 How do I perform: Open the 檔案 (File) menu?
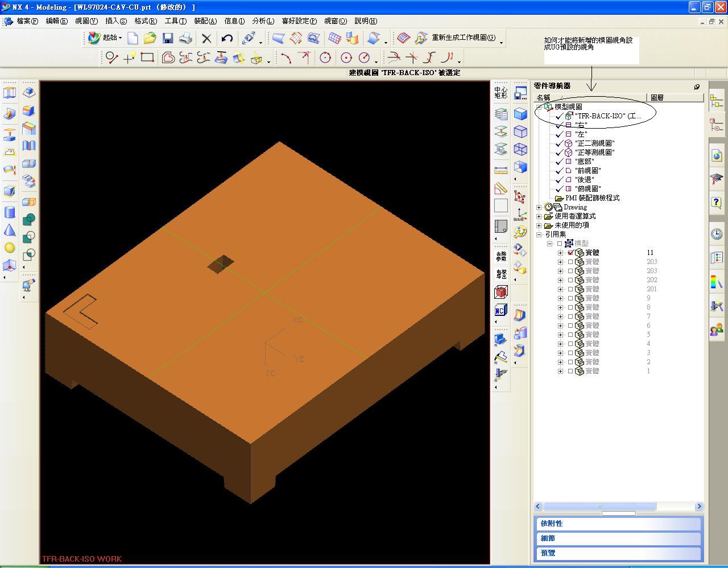click(x=27, y=21)
